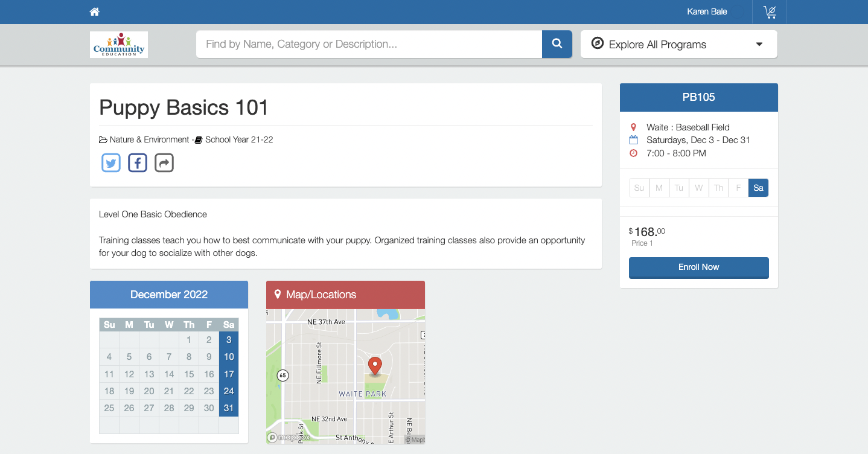Share course on Twitter
This screenshot has width=868, height=454.
pos(111,163)
